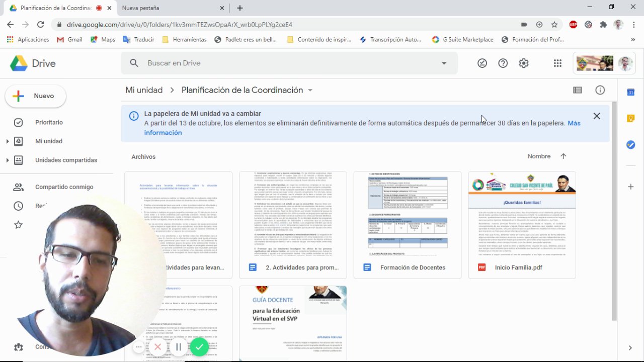Click the AdBlock Plus extension
Image resolution: width=644 pixels, height=362 pixels.
(x=573, y=24)
